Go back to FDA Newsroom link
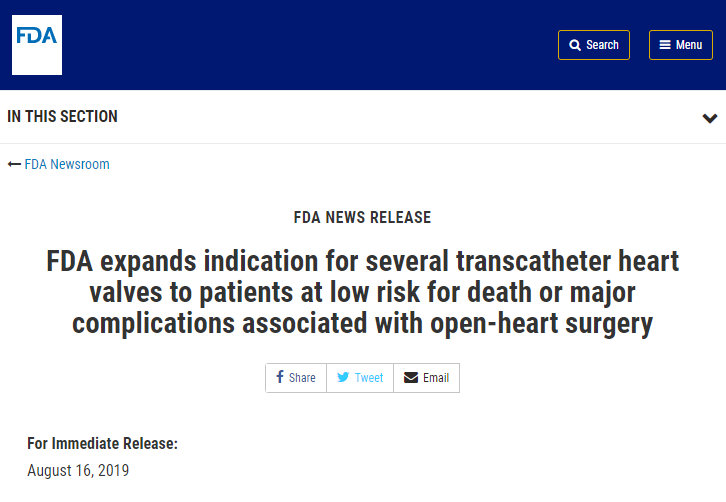The image size is (726, 502). [67, 164]
